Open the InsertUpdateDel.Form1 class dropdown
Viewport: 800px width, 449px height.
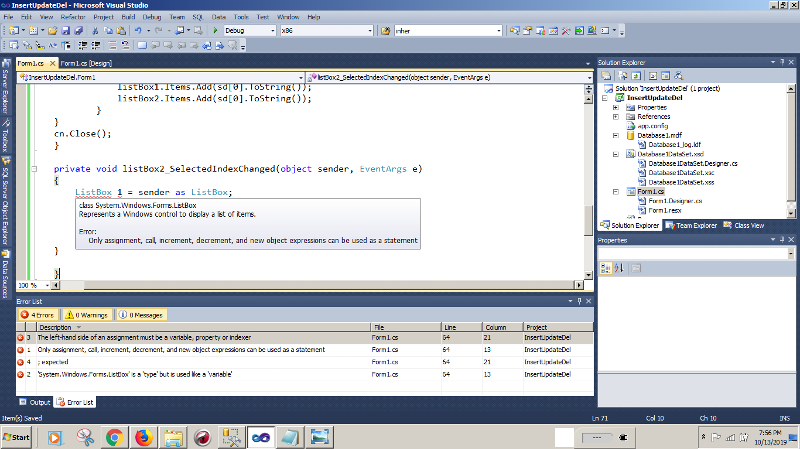tap(301, 78)
